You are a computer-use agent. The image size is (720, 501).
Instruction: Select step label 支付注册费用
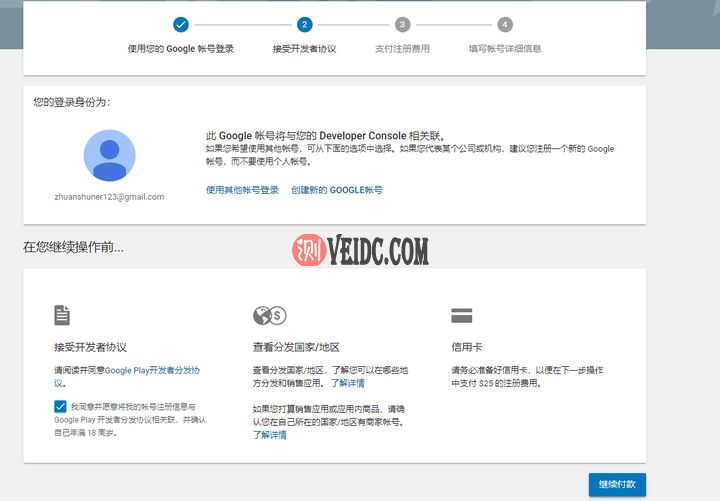click(403, 49)
